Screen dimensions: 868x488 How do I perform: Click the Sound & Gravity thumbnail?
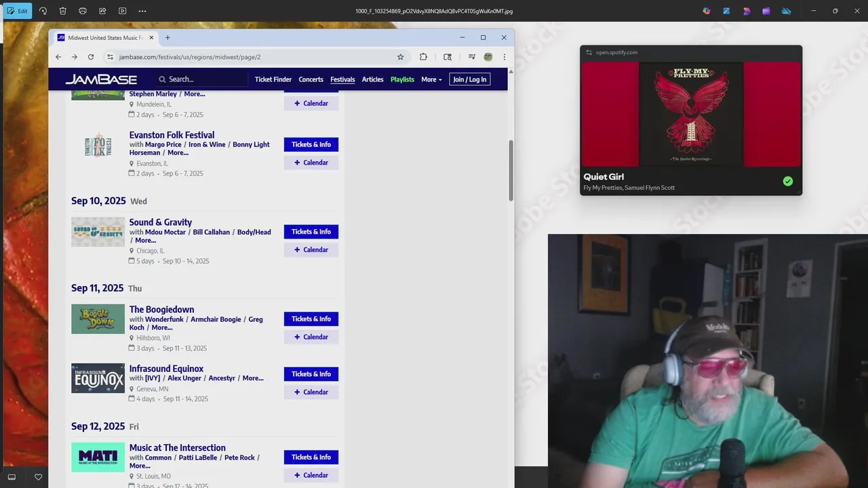98,232
